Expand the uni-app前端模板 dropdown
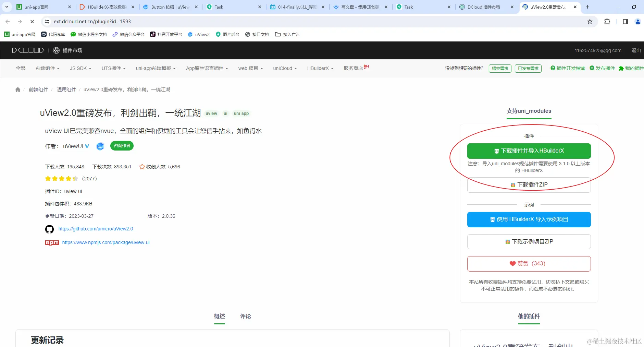The width and height of the screenshot is (644, 347). point(156,68)
